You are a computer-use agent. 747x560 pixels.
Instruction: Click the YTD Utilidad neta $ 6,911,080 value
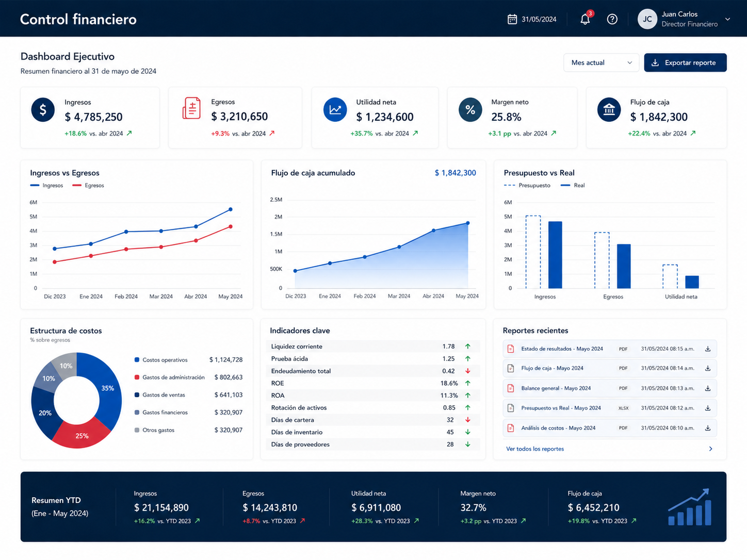(376, 507)
